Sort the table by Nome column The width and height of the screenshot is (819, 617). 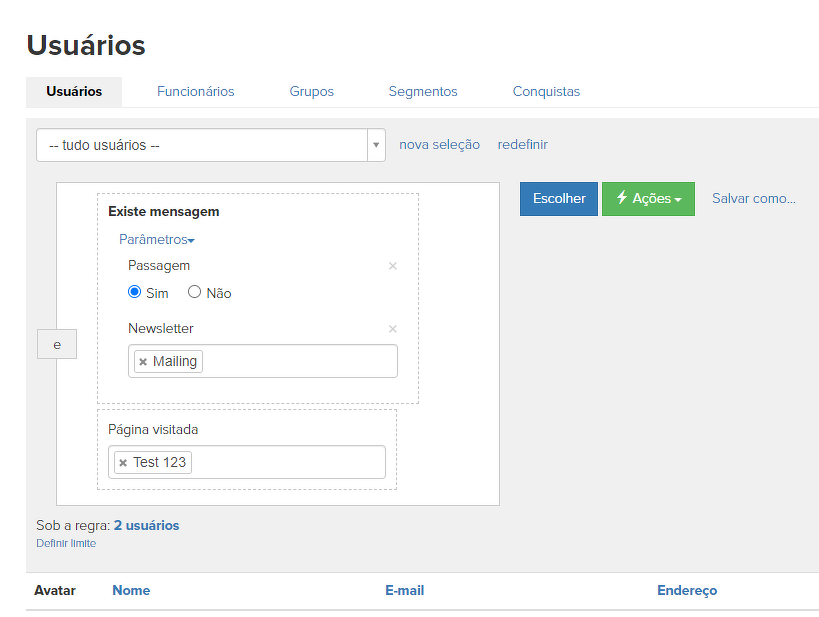click(131, 591)
